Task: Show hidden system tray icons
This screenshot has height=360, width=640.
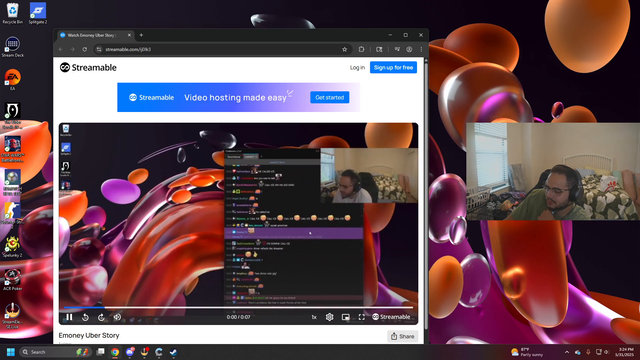Action: (567, 352)
